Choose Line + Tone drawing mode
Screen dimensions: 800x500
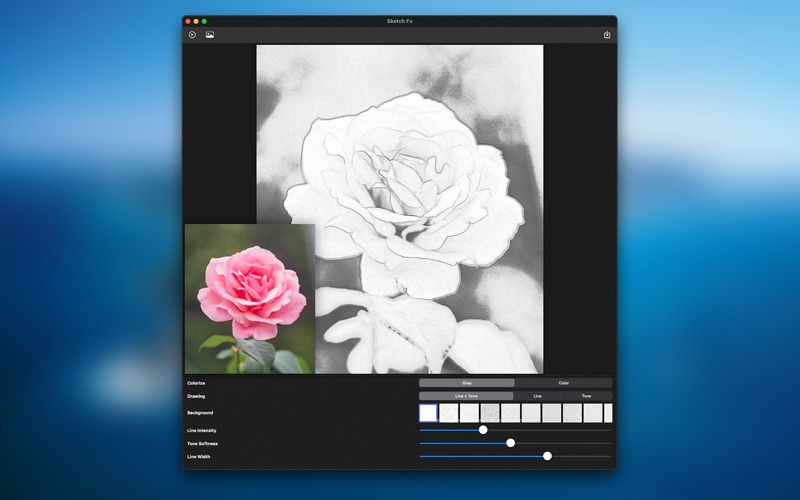pos(466,396)
